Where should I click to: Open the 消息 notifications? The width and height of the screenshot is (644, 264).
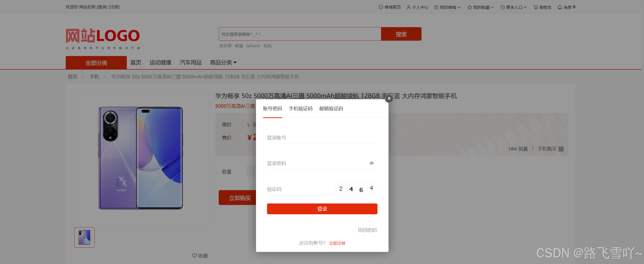566,7
